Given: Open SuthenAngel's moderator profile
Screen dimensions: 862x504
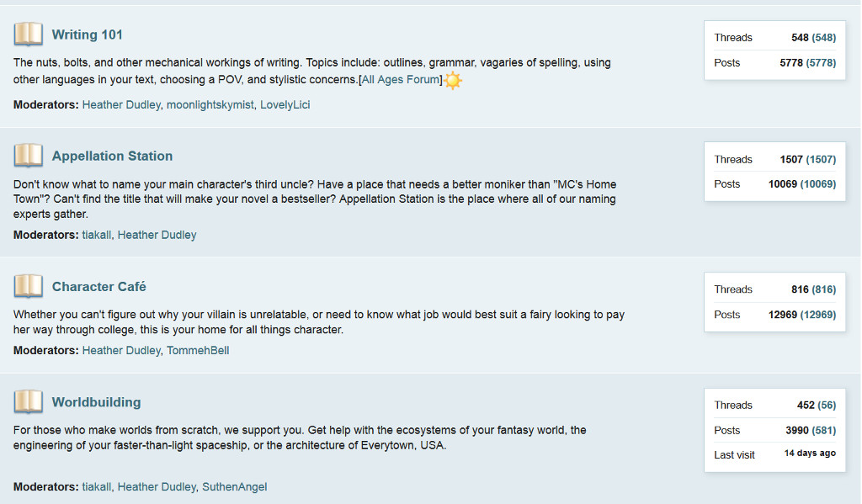Looking at the screenshot, I should click(x=234, y=486).
